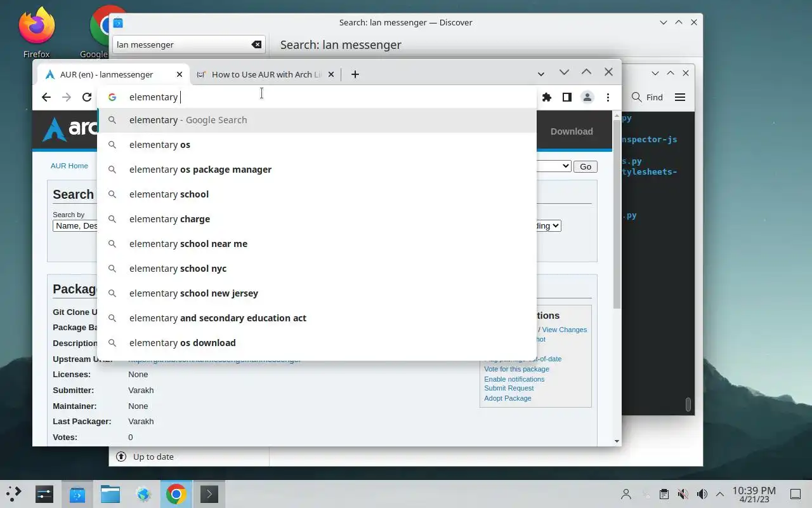Open the KDE application launcher
812x508 pixels.
point(14,493)
